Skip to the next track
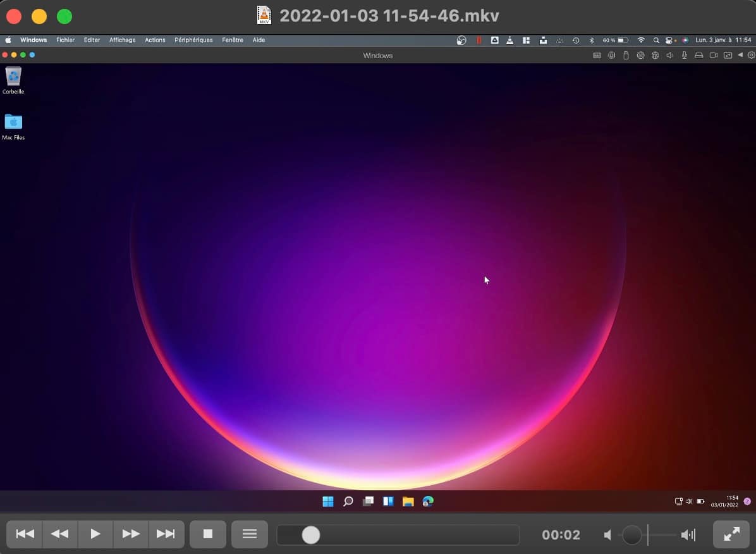Image resolution: width=756 pixels, height=554 pixels. (166, 534)
